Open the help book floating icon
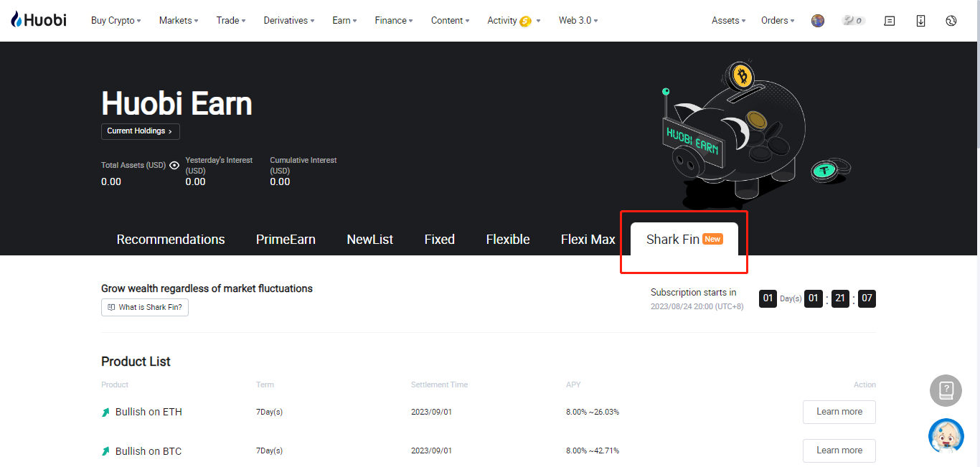The height and width of the screenshot is (467, 980). click(x=946, y=391)
